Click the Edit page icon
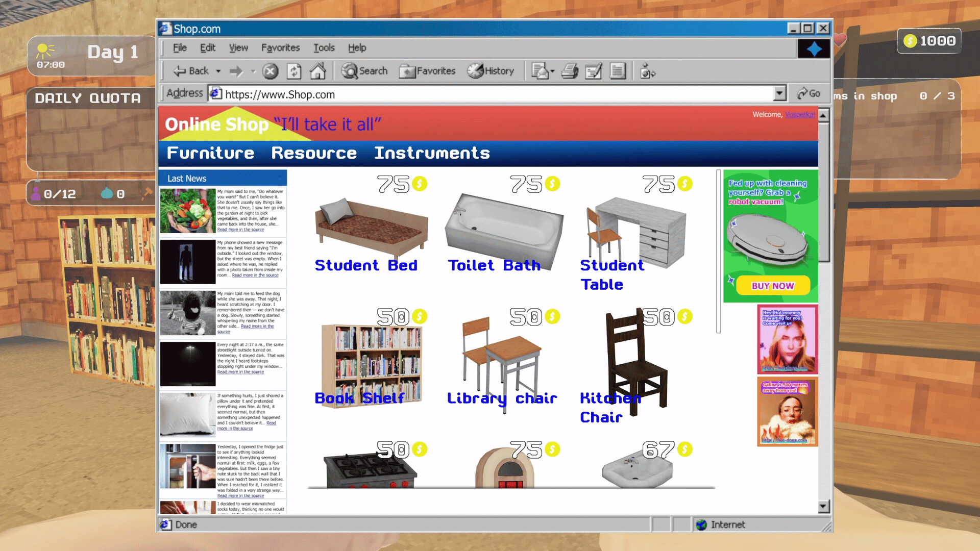Screen dimensions: 980x551 point(593,71)
